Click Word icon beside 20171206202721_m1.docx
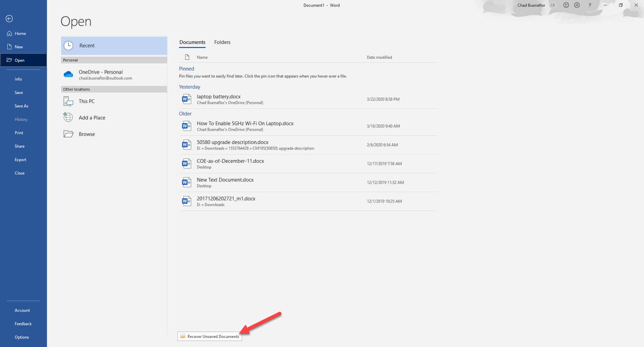 (186, 201)
